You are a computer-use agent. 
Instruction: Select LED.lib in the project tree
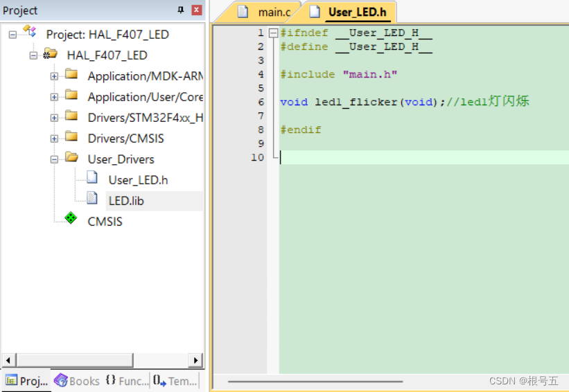click(126, 201)
